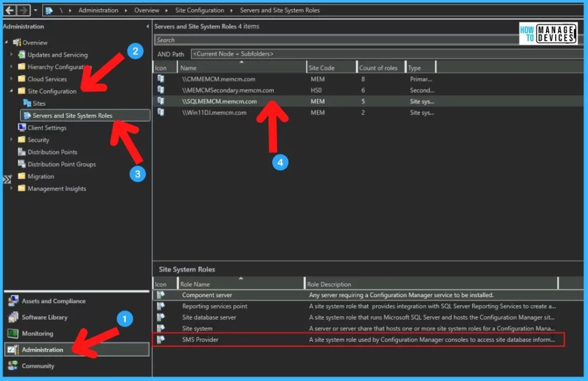This screenshot has height=381, width=588.
Task: Select Distribution Points tree label
Action: 52,152
